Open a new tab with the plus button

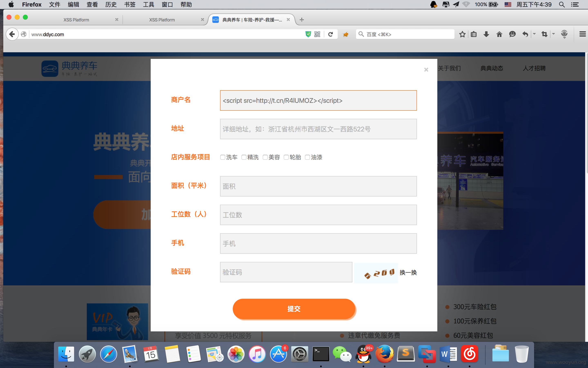point(302,20)
